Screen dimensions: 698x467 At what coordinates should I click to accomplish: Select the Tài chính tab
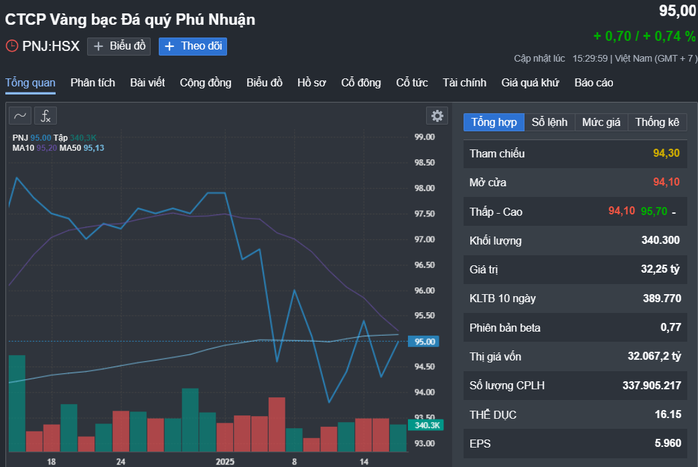pos(464,83)
